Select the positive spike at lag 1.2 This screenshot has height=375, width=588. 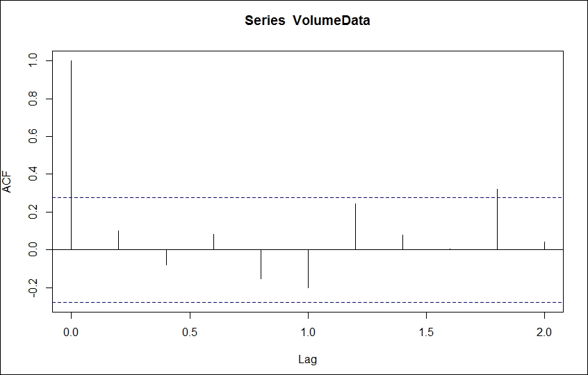tap(355, 226)
